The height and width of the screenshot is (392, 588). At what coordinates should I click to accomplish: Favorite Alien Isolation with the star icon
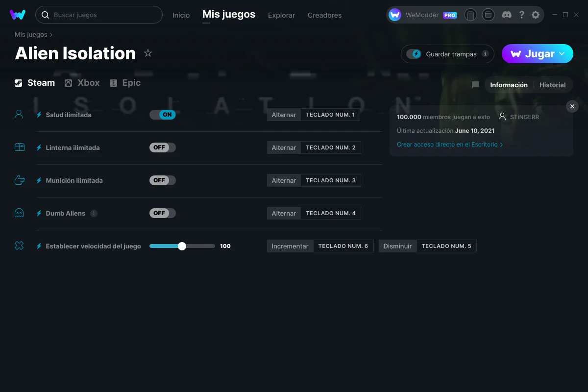coord(148,53)
